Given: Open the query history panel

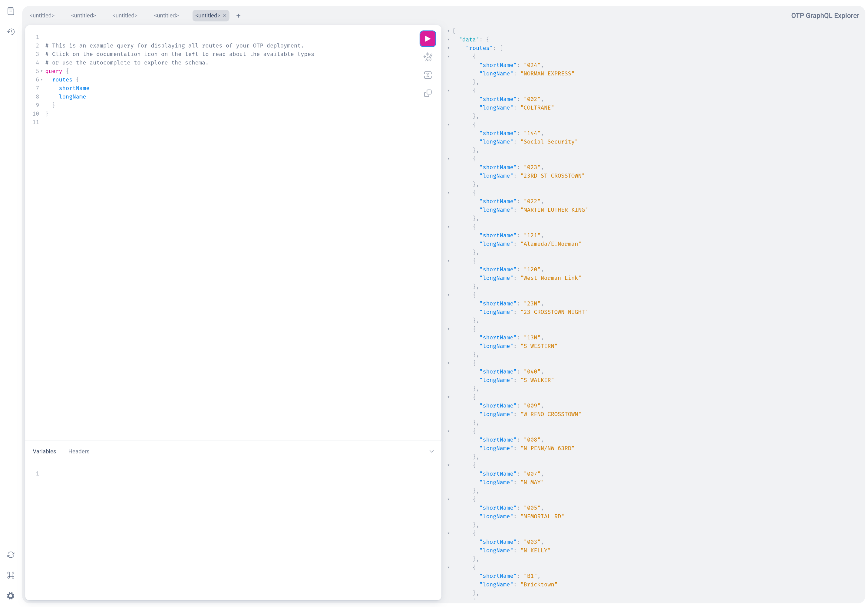Looking at the screenshot, I should [x=11, y=32].
